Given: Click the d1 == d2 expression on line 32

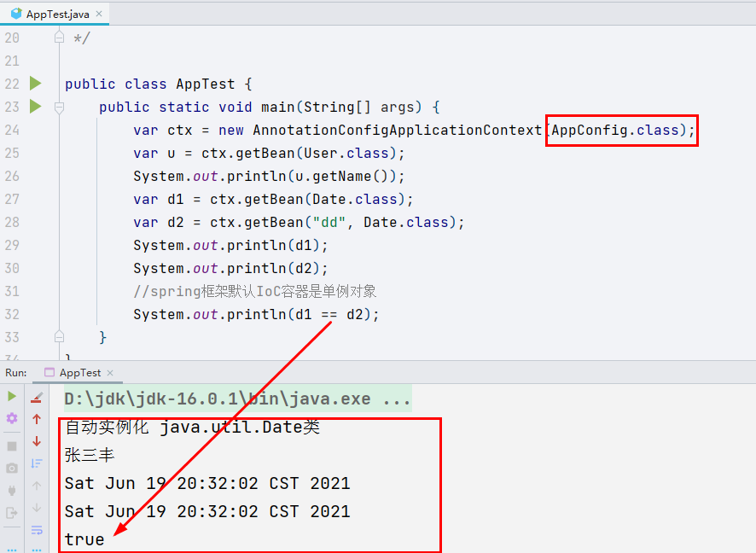Looking at the screenshot, I should pos(329,314).
